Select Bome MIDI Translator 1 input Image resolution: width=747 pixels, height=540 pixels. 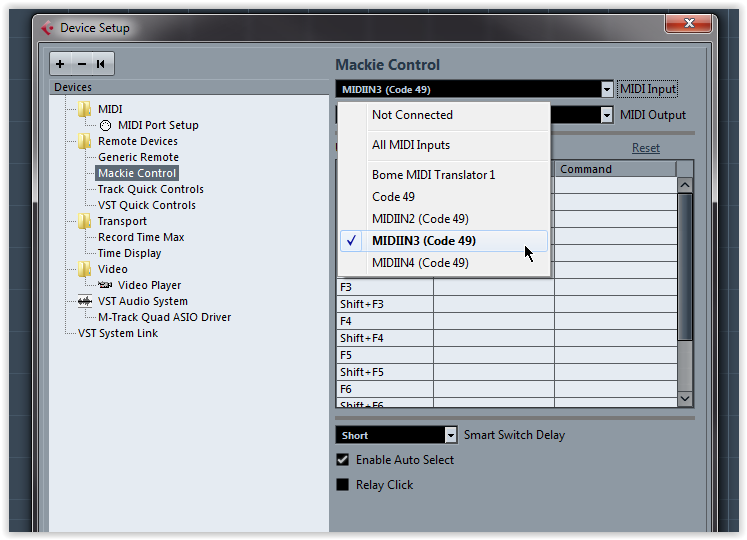tap(433, 175)
